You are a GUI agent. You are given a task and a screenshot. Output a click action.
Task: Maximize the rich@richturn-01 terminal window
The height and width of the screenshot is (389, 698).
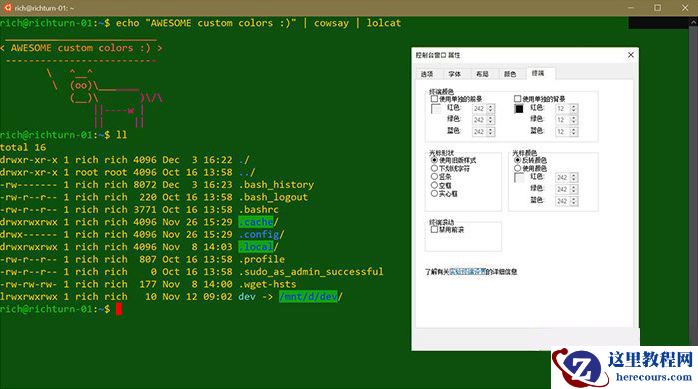(657, 8)
